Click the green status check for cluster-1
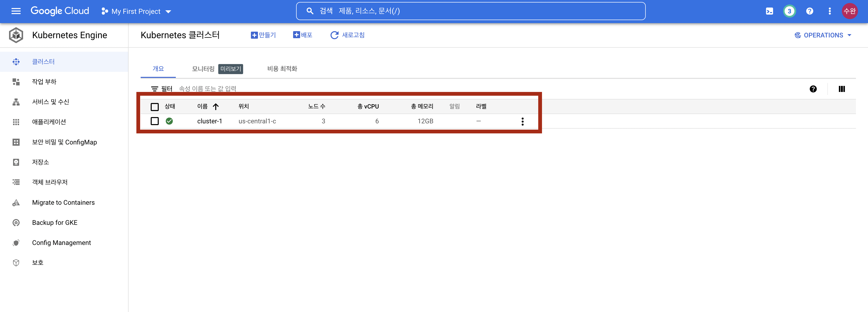The height and width of the screenshot is (312, 868). point(169,121)
